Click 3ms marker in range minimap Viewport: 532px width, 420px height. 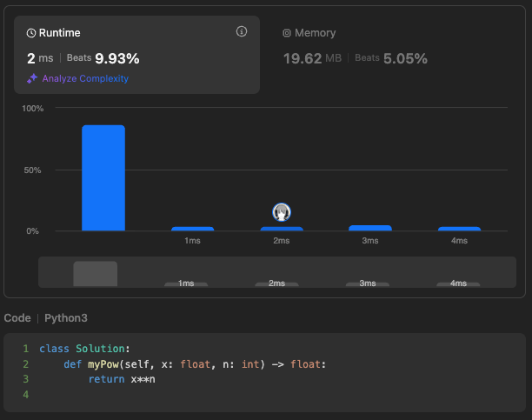click(368, 283)
